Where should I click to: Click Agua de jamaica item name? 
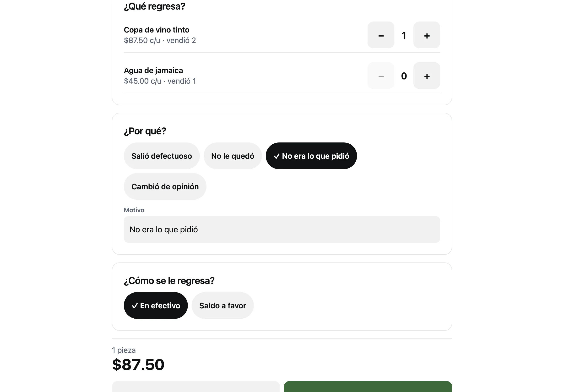(x=153, y=71)
